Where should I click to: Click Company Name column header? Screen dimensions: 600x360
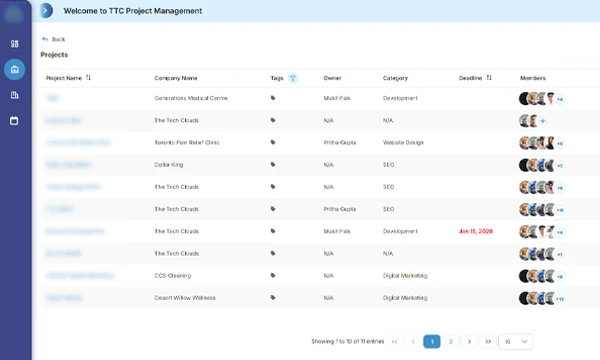click(x=176, y=78)
